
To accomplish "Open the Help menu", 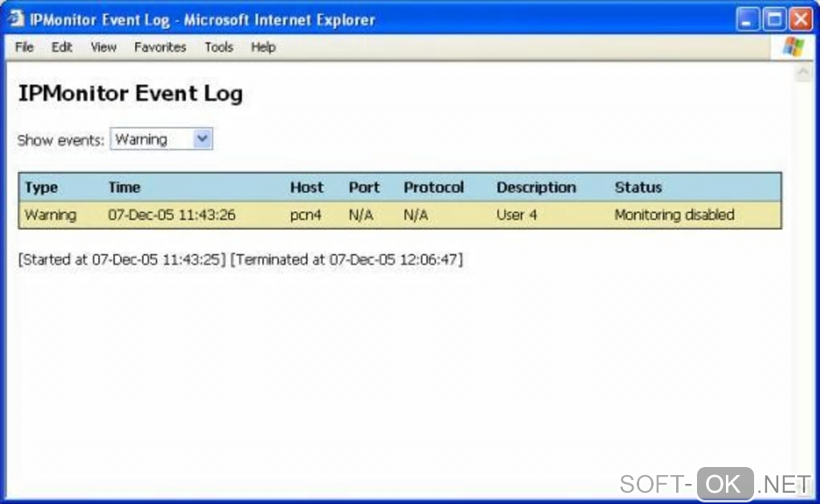I will [x=263, y=47].
